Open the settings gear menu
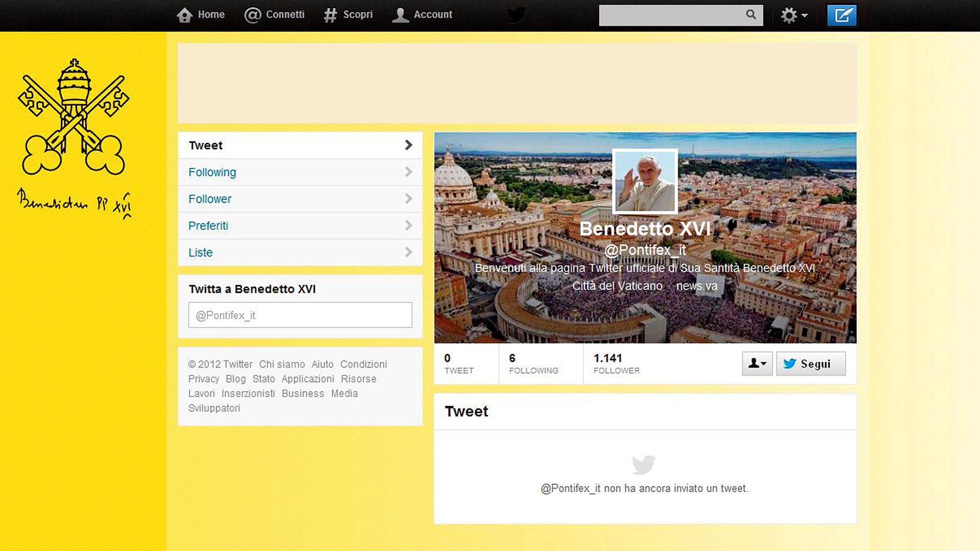This screenshot has height=551, width=980. click(x=794, y=16)
